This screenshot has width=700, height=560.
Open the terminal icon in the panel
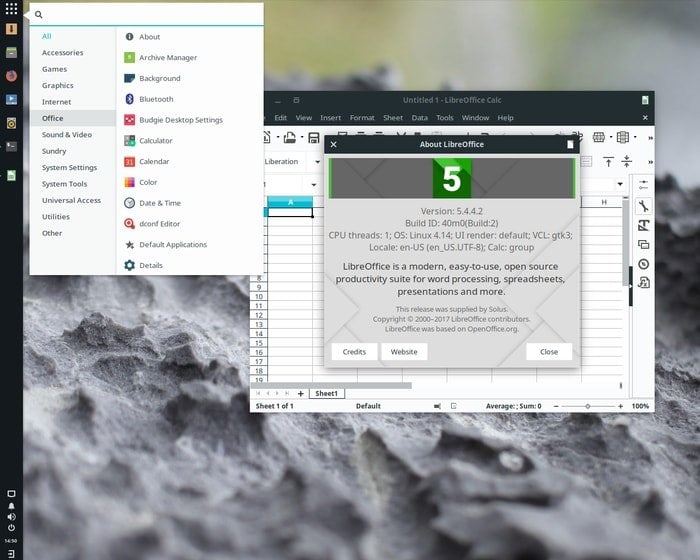pyautogui.click(x=11, y=146)
